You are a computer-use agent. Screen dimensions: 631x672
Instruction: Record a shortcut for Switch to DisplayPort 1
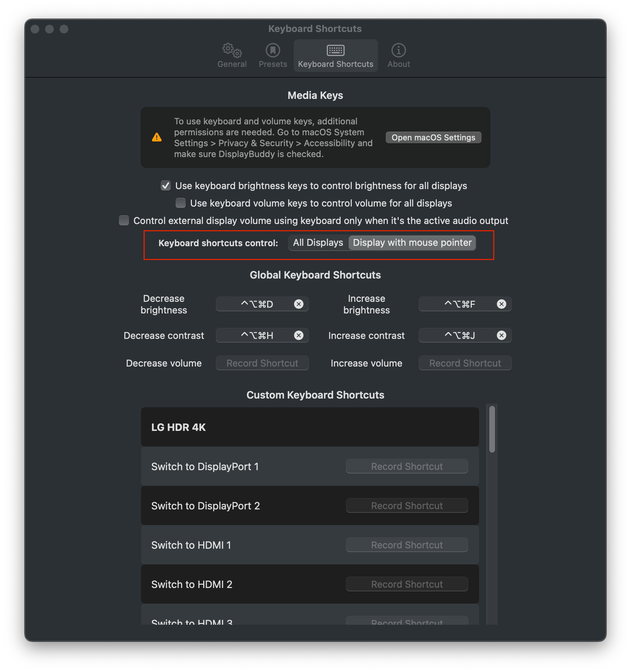pos(407,466)
